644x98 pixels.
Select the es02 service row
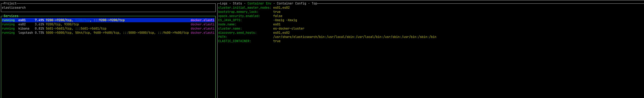(x=108, y=24)
